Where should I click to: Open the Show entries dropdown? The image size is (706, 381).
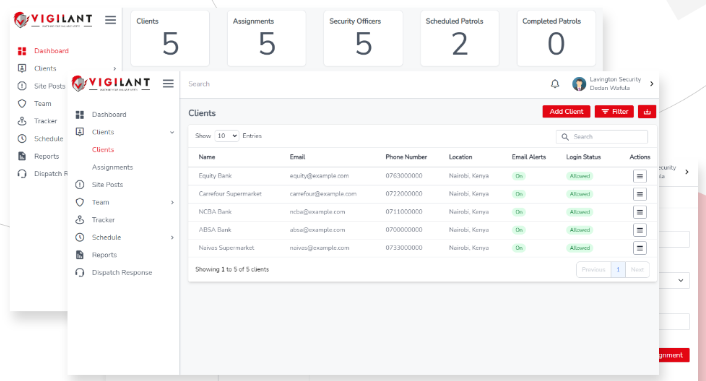(x=226, y=136)
